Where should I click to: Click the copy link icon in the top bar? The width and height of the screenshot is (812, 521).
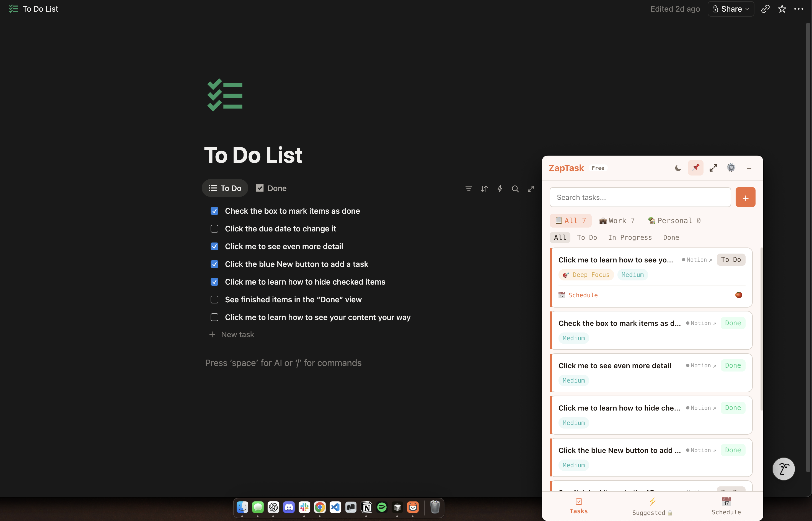click(x=765, y=9)
